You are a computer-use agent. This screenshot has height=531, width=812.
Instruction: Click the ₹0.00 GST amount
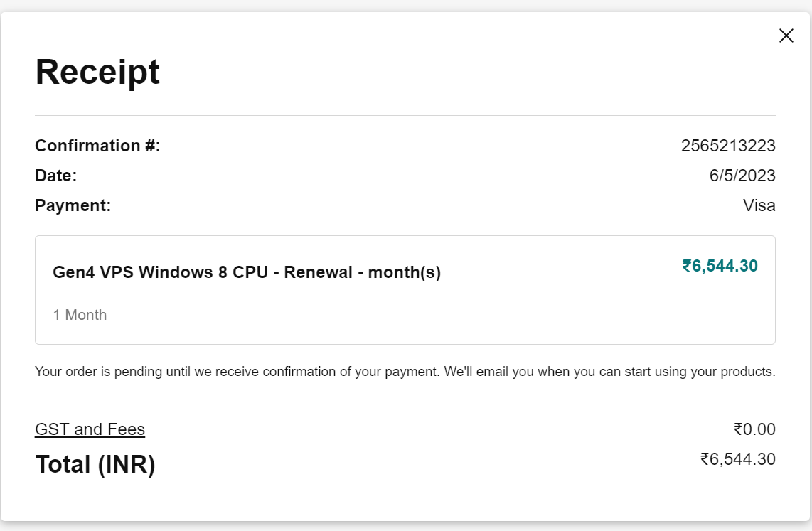coord(754,429)
